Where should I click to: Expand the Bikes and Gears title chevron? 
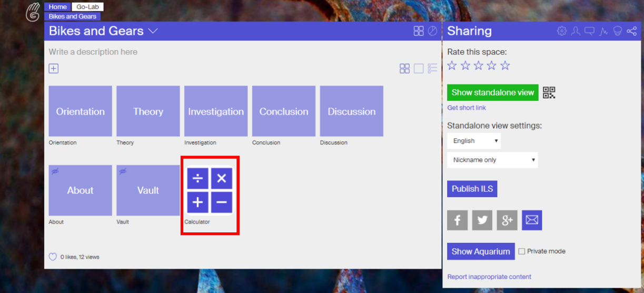coord(153,31)
